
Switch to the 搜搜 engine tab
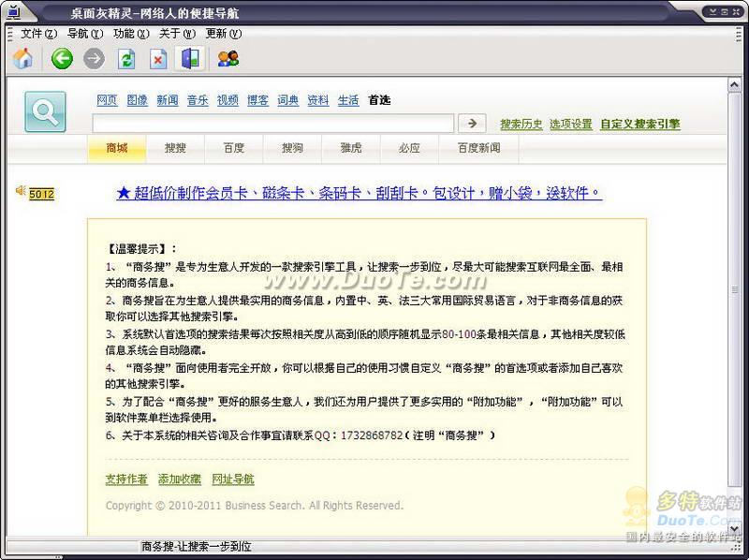point(175,148)
